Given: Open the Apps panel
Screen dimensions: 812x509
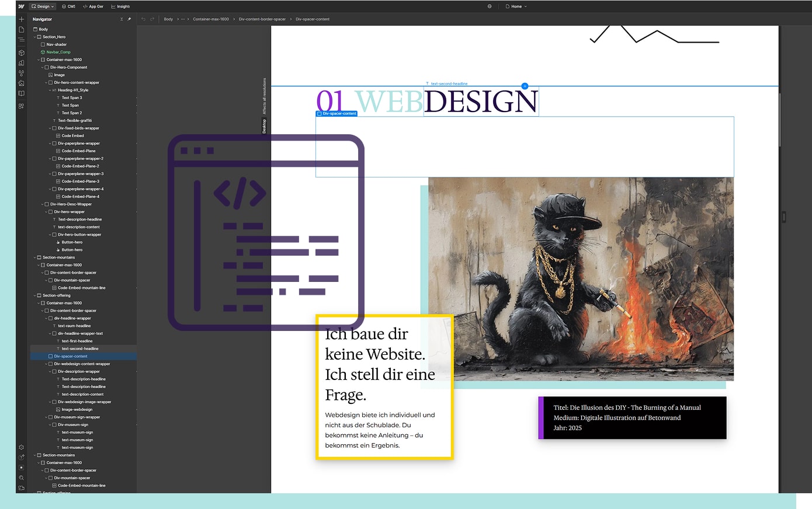Looking at the screenshot, I should click(x=21, y=106).
